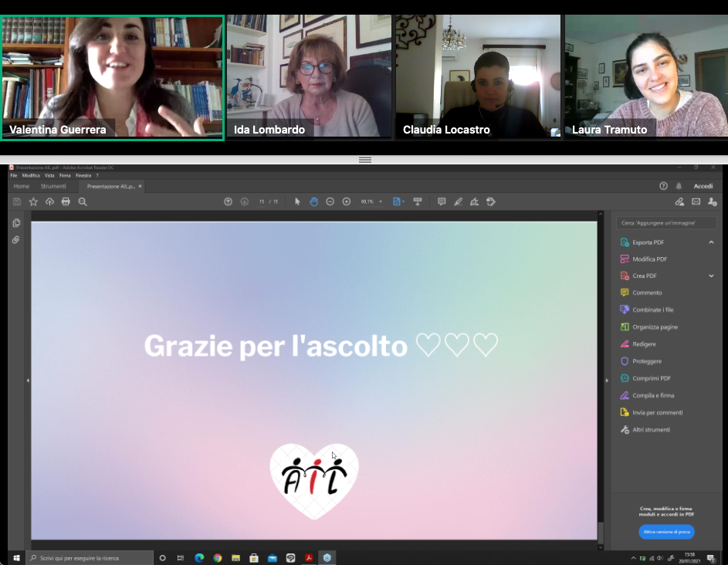
Task: Open the Finestra menu
Action: pyautogui.click(x=83, y=175)
